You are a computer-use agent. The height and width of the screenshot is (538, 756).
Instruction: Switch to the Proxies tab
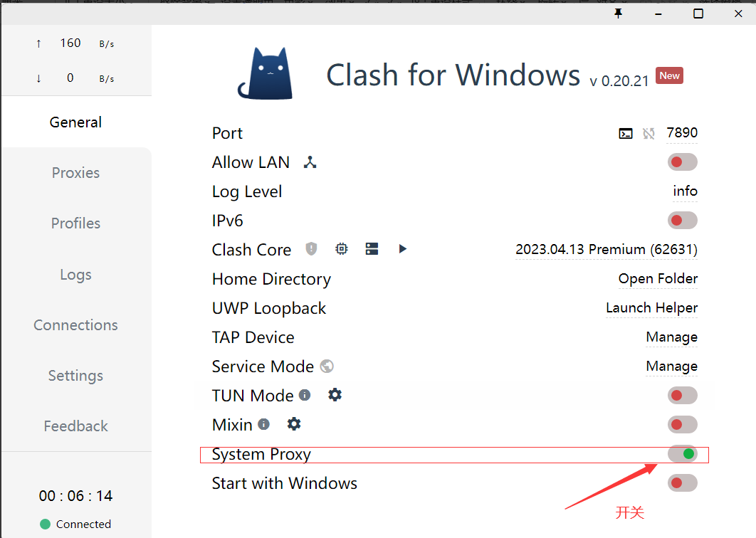click(x=75, y=173)
